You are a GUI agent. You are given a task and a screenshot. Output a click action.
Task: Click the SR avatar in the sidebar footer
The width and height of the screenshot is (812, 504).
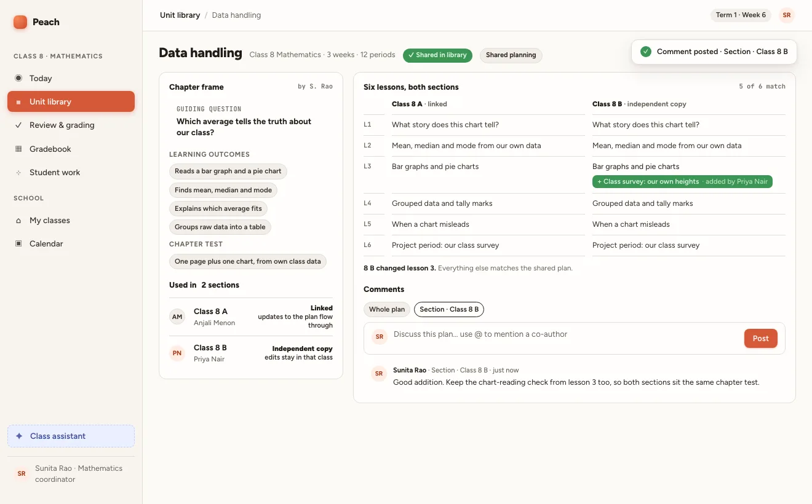point(22,474)
